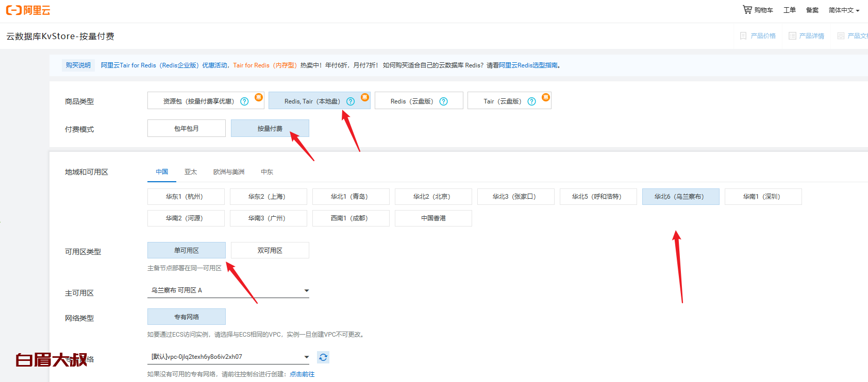Viewport: 868px width, 382px height.
Task: Open Tair for Redis (内存型) link
Action: click(265, 65)
